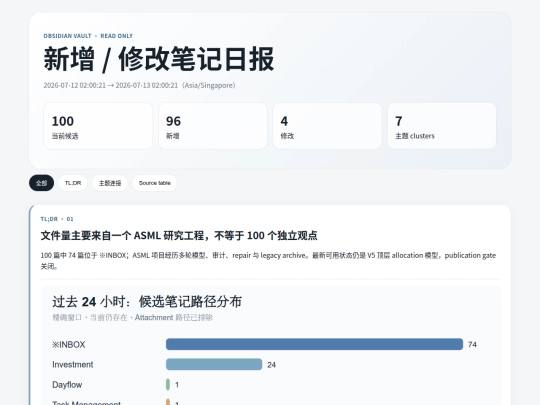Screen dimensions: 540x405
Task: Click the Investment chart label
Action: pyautogui.click(x=73, y=365)
